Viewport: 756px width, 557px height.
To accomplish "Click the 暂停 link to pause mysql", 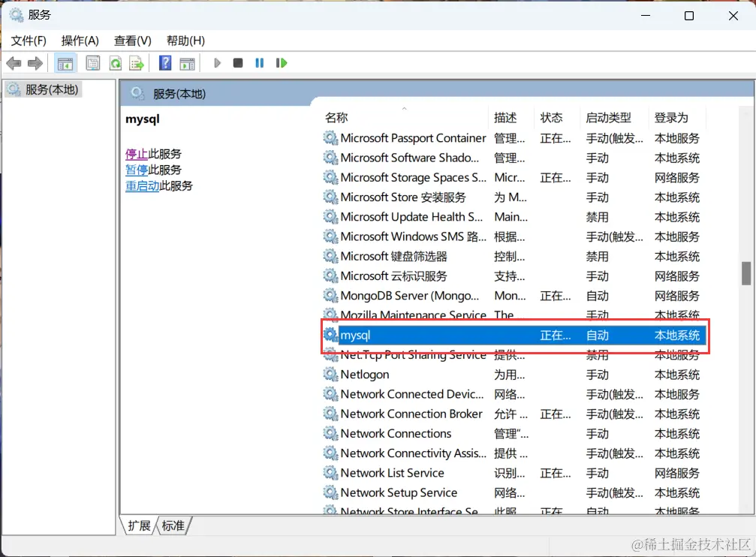I will click(x=137, y=170).
